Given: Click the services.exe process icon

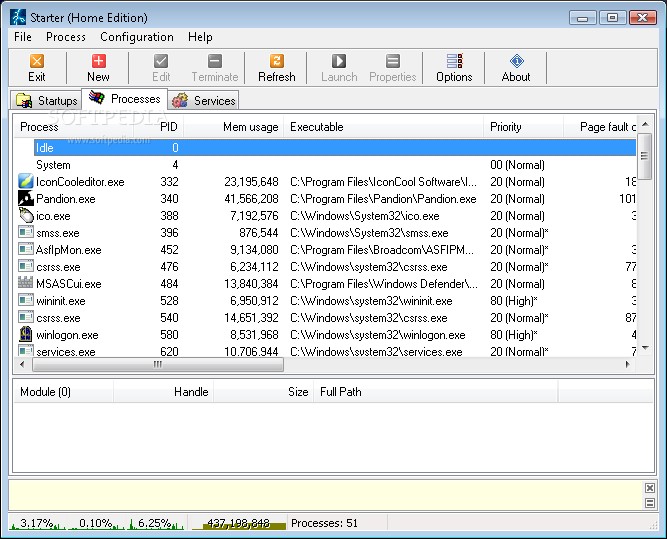Looking at the screenshot, I should click(x=26, y=351).
